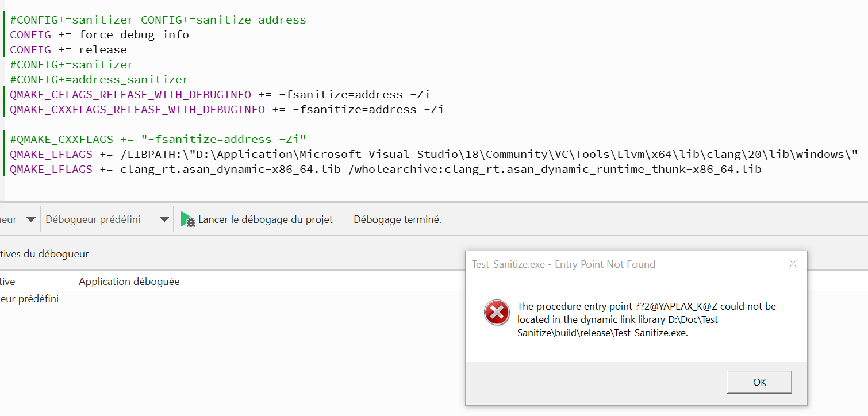Click the red error icon in dialog
Viewport: 868px width, 416px height.
(496, 313)
